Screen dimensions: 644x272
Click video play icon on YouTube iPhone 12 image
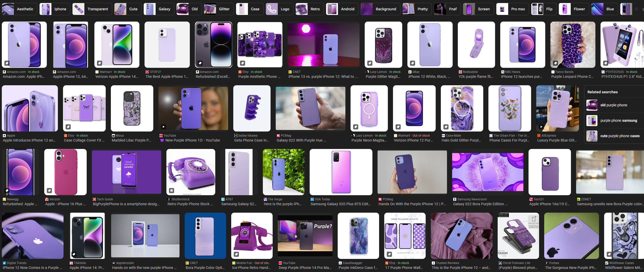164,127
